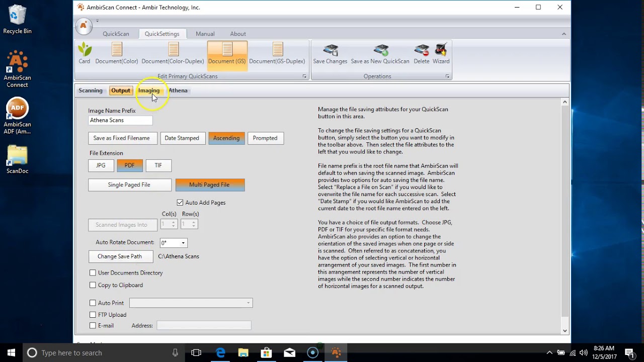Click Save as Fixed Filename button

[122, 138]
